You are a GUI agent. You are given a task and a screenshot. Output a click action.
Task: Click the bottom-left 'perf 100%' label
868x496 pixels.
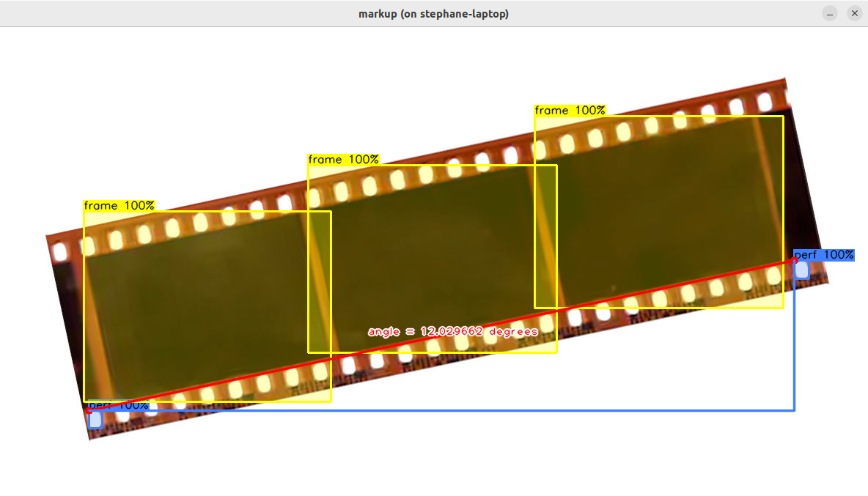[x=119, y=406]
